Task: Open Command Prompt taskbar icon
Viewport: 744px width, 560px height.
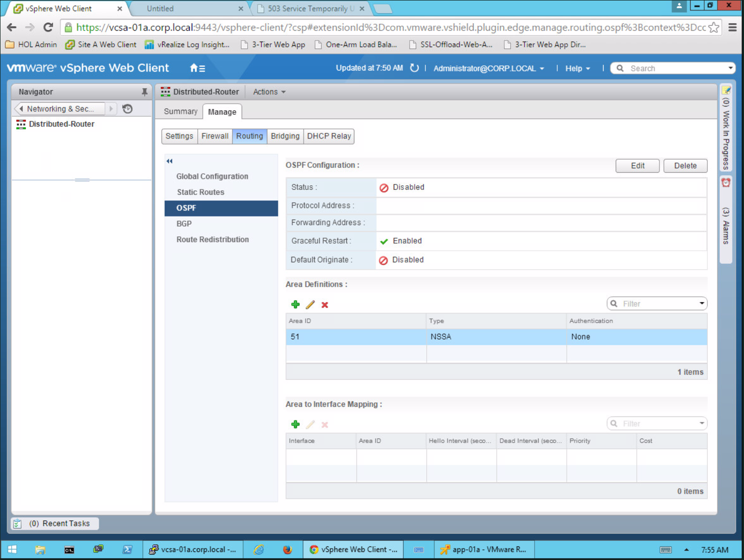Action: click(x=69, y=549)
